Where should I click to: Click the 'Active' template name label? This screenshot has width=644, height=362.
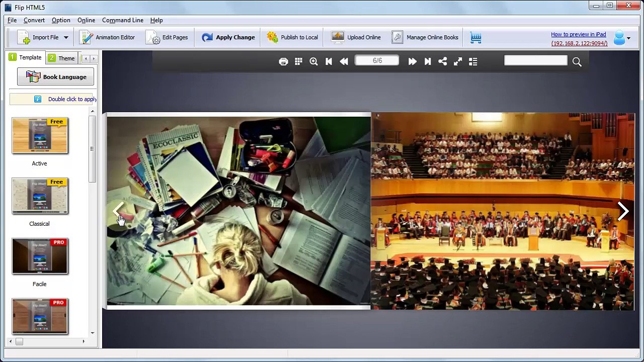coord(39,163)
